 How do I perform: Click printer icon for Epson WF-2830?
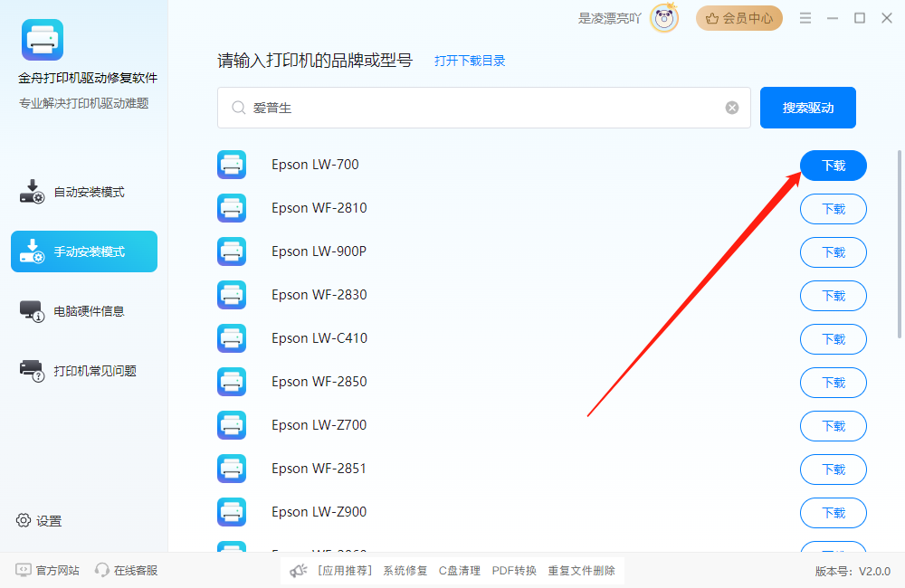(232, 295)
